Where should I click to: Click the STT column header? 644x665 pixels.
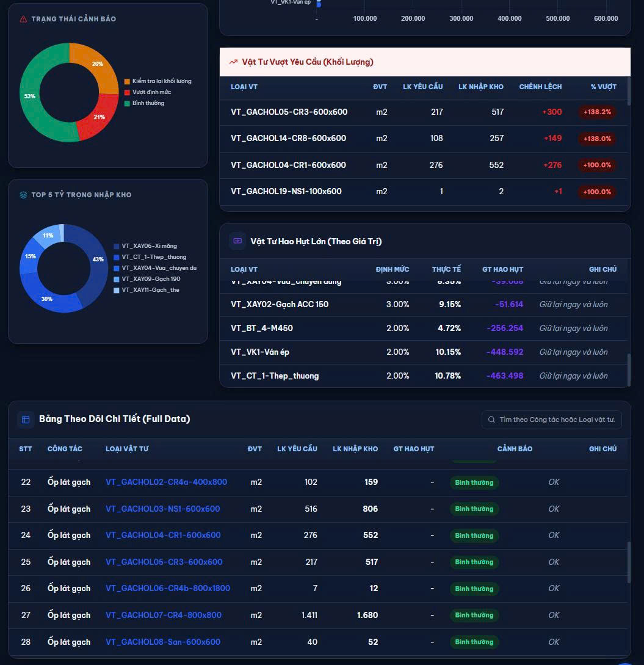click(x=26, y=449)
